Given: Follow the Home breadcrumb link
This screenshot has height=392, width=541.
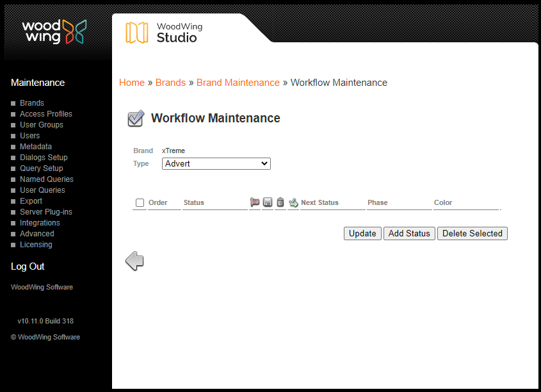Looking at the screenshot, I should [x=132, y=83].
